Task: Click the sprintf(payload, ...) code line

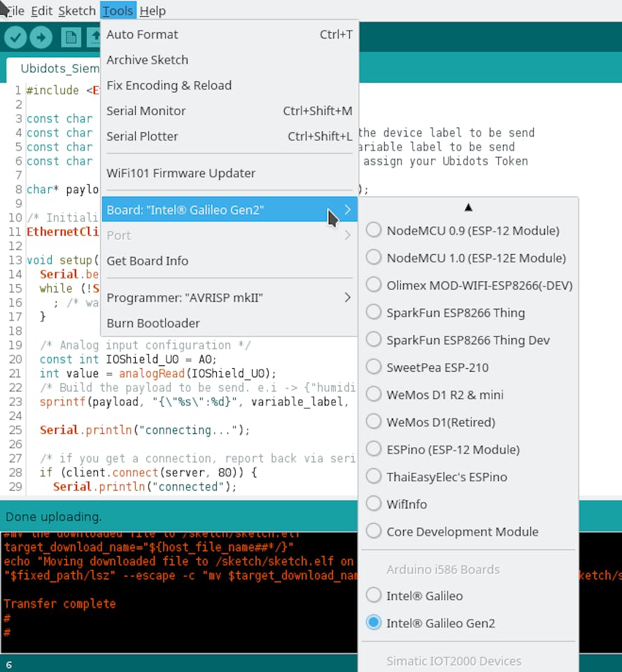Action: (x=194, y=402)
